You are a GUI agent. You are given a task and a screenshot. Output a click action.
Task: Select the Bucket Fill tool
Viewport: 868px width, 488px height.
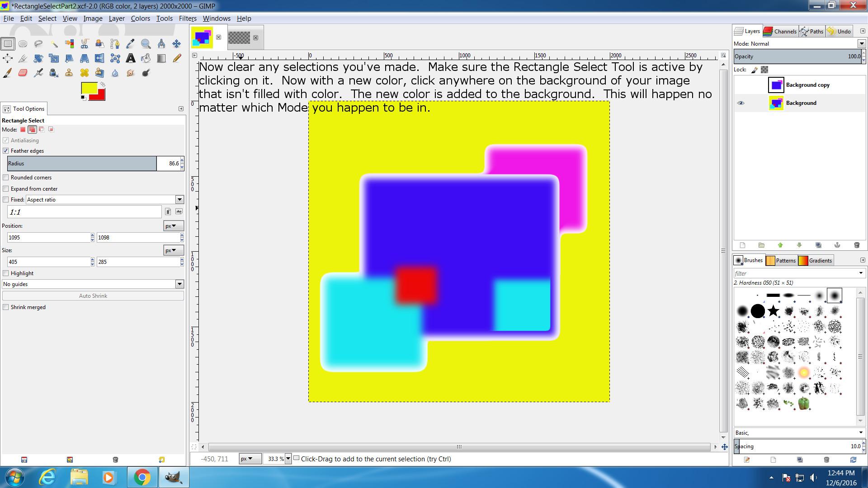coord(146,58)
